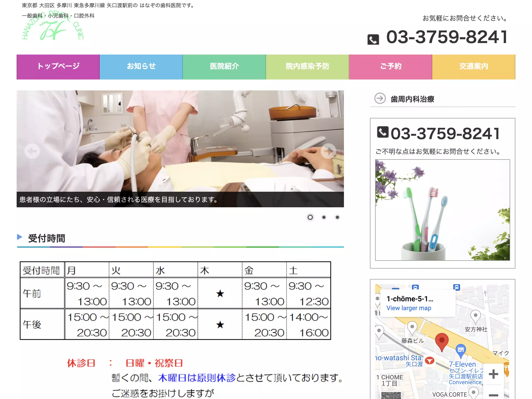
Task: Go to next slide with right arrow
Action: pyautogui.click(x=328, y=151)
